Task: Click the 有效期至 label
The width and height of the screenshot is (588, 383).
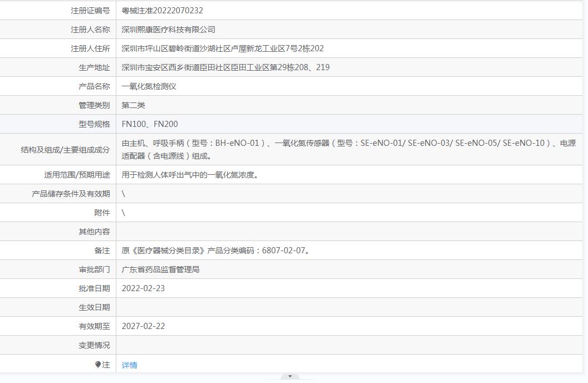Action: point(94,326)
